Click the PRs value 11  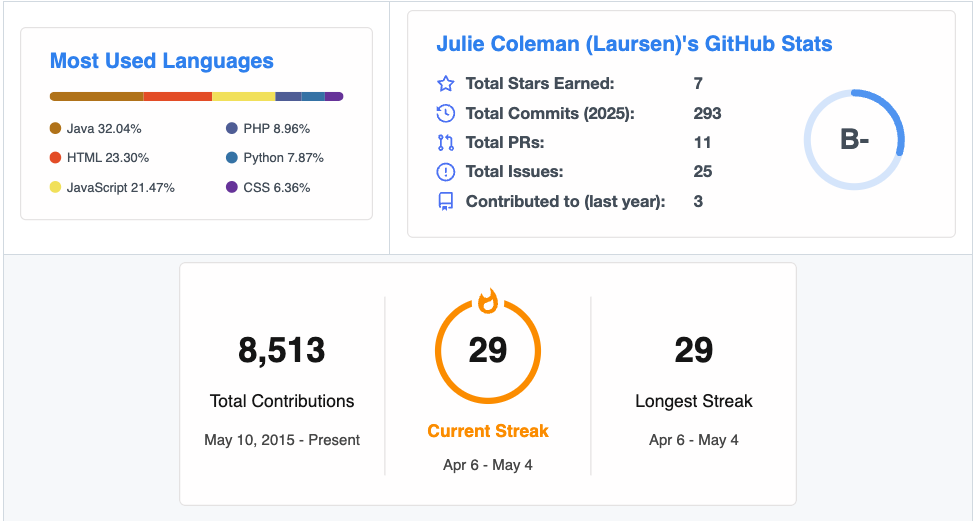click(703, 143)
